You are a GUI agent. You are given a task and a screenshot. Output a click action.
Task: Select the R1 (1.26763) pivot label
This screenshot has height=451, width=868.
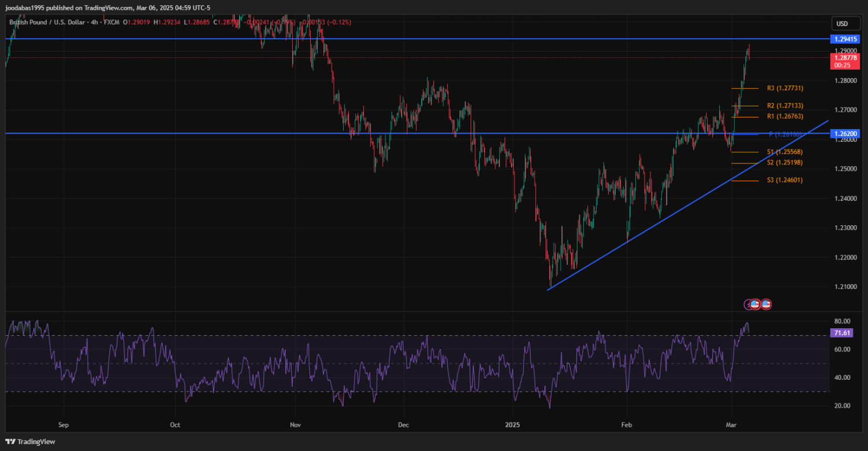[785, 116]
